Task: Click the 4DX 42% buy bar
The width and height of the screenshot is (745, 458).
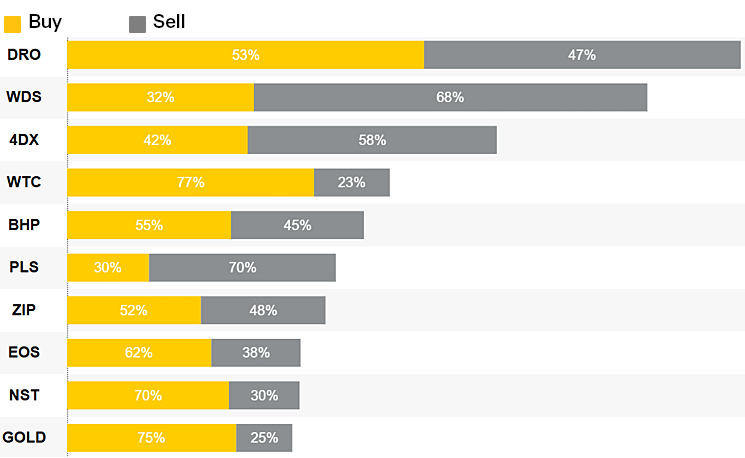Action: tap(157, 140)
